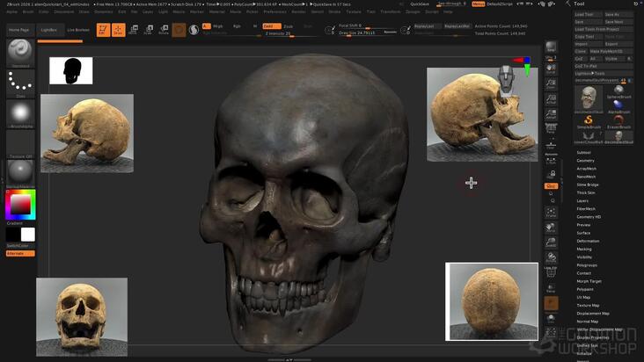Viewport: 644px width, 362px height.
Task: Click the Floor grid icon
Action: (551, 144)
